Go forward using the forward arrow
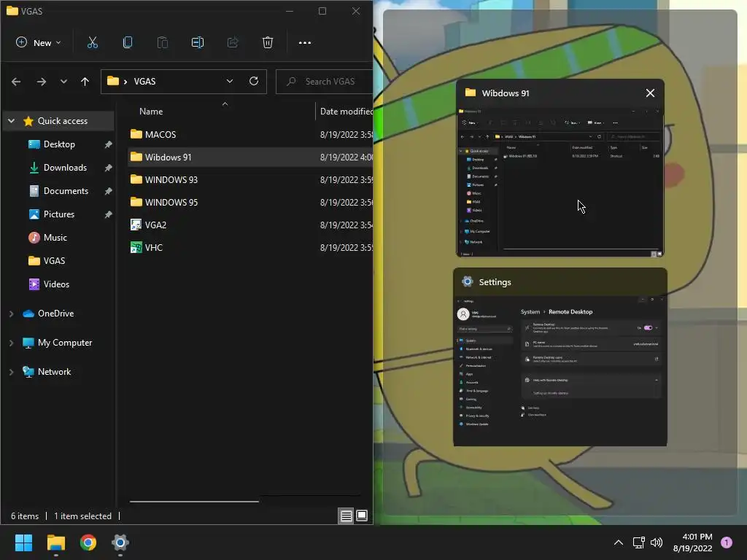The height and width of the screenshot is (560, 747). click(42, 82)
